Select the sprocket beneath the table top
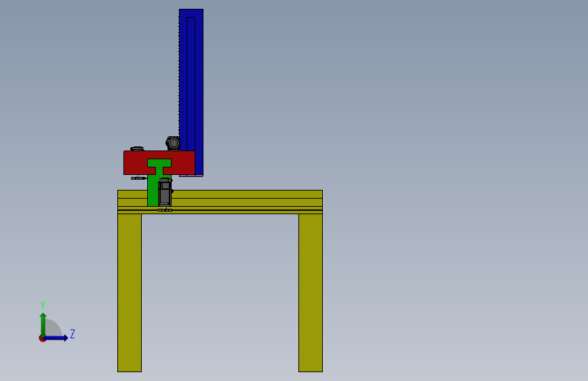This screenshot has height=381, width=588. pos(165,210)
